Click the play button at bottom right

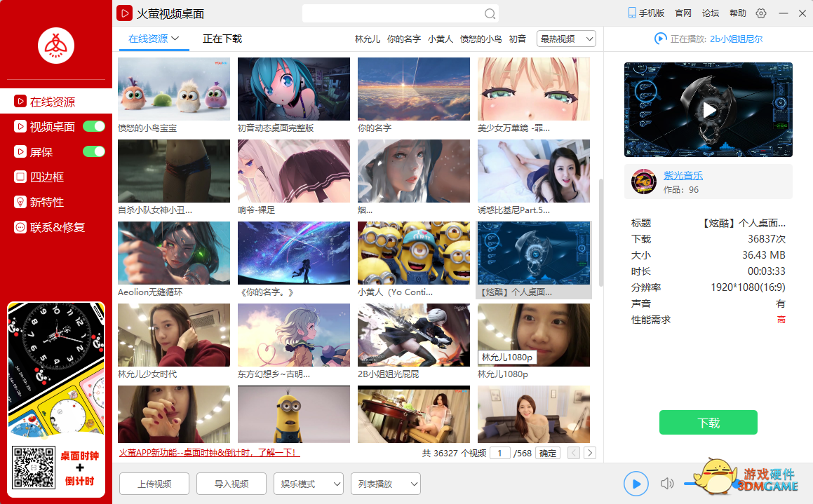coord(636,484)
